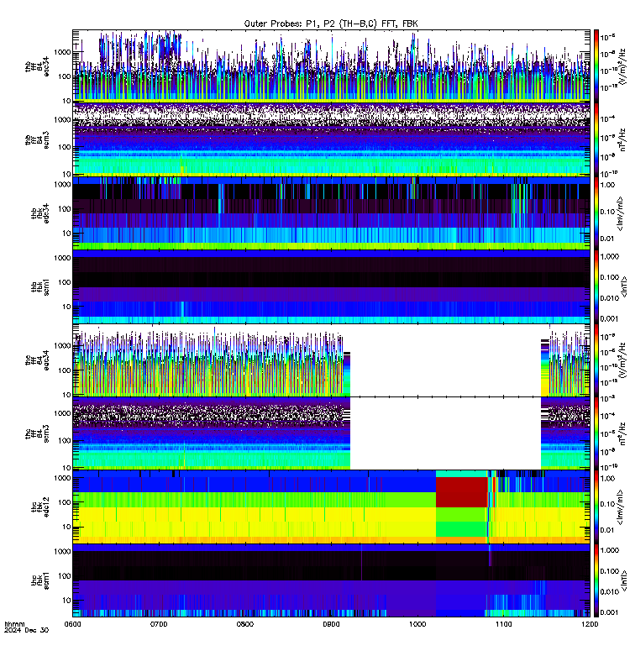Select the 'thc fbk edc12' panel label

40,507
